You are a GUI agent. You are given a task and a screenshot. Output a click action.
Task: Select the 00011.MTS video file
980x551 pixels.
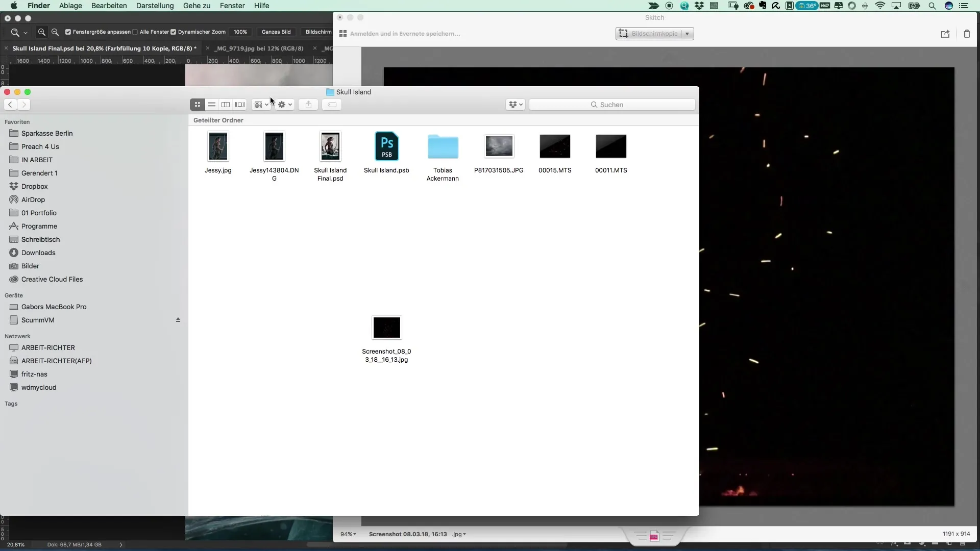coord(611,153)
